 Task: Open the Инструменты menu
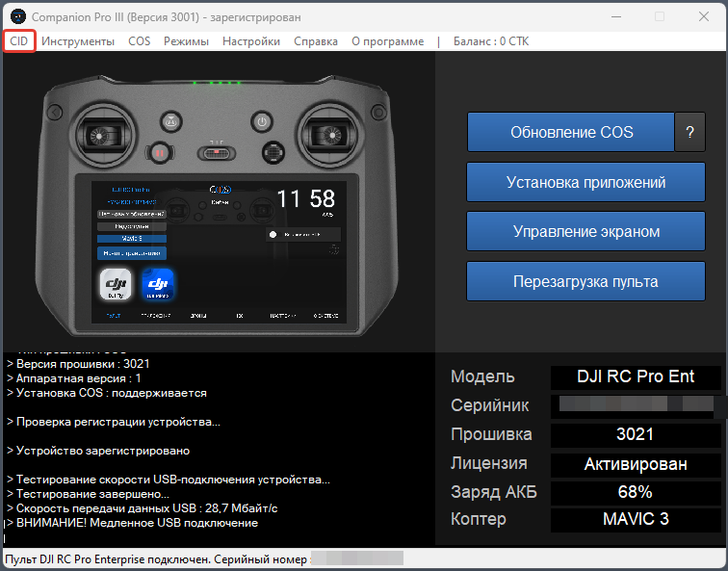[78, 41]
